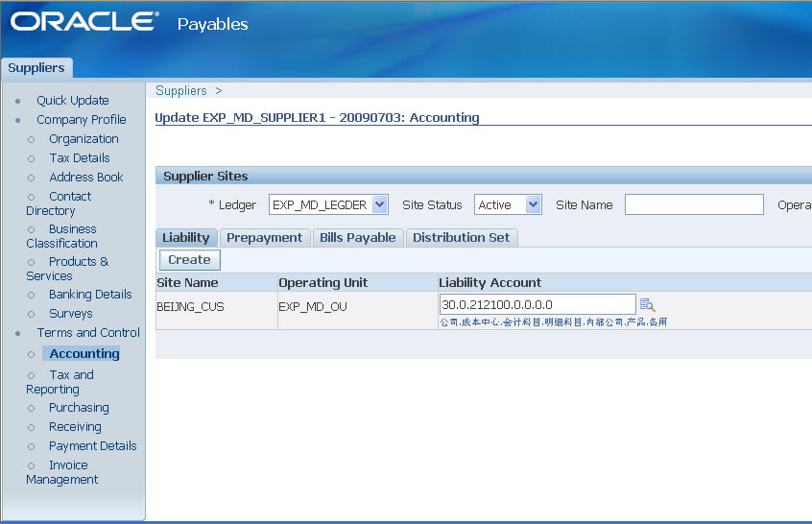Open the Purchasing link

tap(79, 408)
